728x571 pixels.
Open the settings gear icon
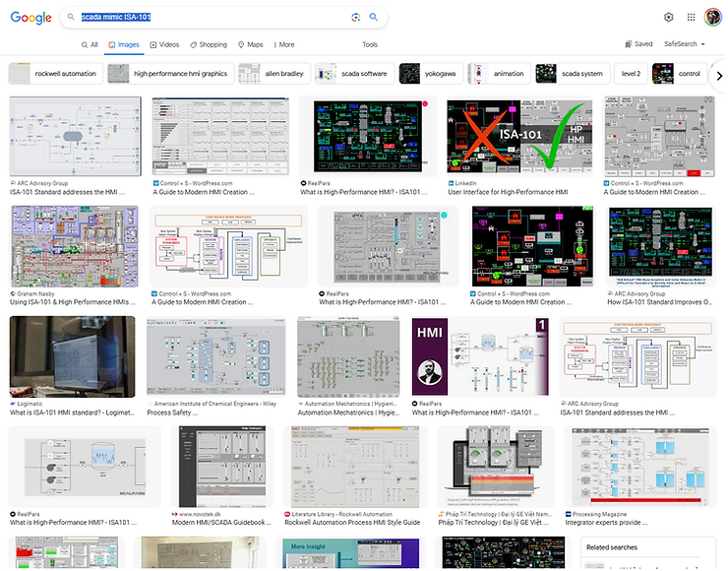click(x=669, y=17)
